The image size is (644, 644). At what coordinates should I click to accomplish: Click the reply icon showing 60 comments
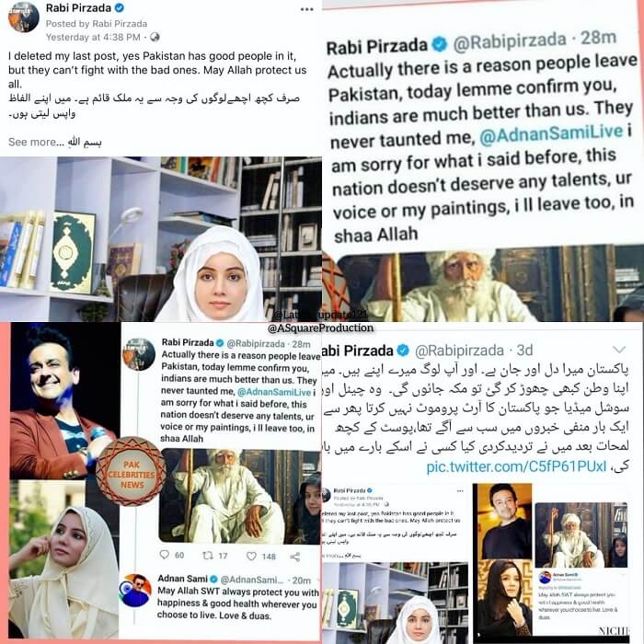(x=165, y=555)
